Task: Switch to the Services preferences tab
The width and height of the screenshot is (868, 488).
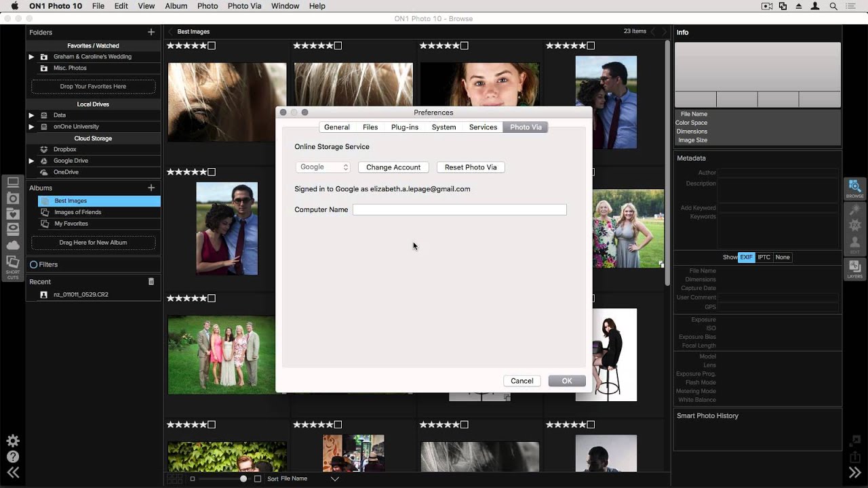Action: click(483, 127)
